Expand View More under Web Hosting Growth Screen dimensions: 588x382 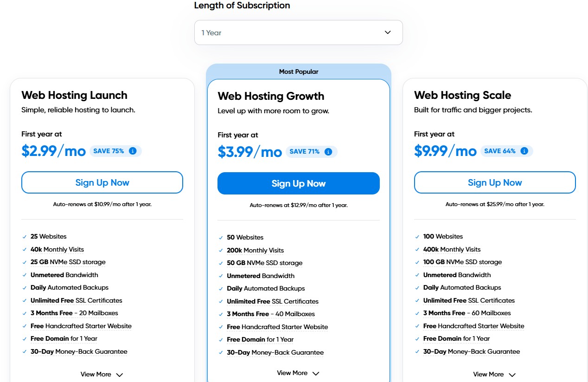pyautogui.click(x=298, y=373)
